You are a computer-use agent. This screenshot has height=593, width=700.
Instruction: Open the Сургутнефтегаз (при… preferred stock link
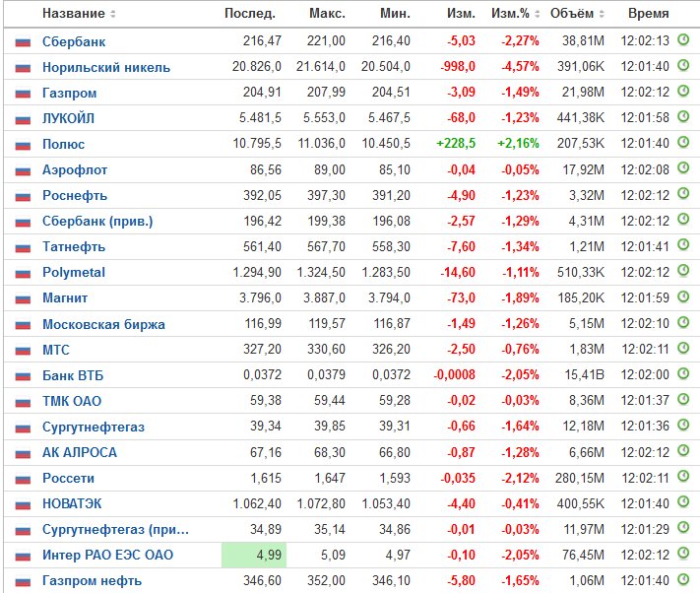click(x=115, y=530)
